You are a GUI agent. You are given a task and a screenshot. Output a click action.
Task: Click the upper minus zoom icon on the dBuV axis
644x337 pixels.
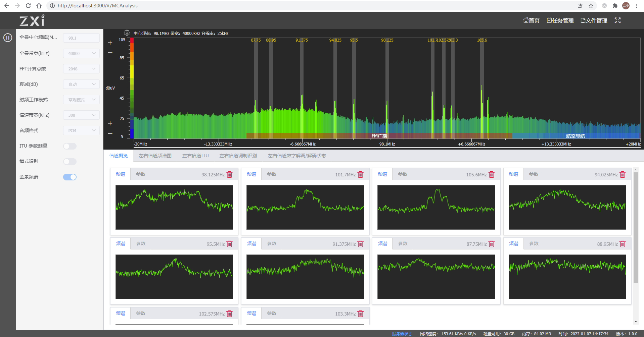[110, 53]
